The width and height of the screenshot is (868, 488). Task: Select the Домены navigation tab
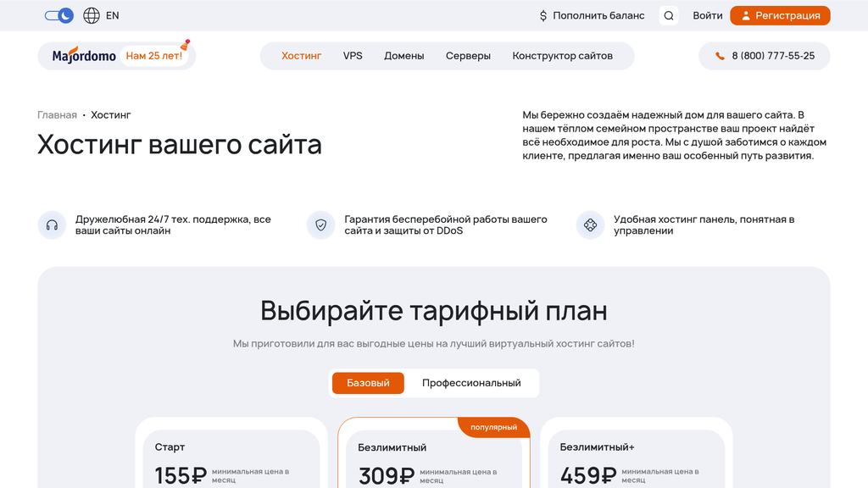[x=404, y=55]
